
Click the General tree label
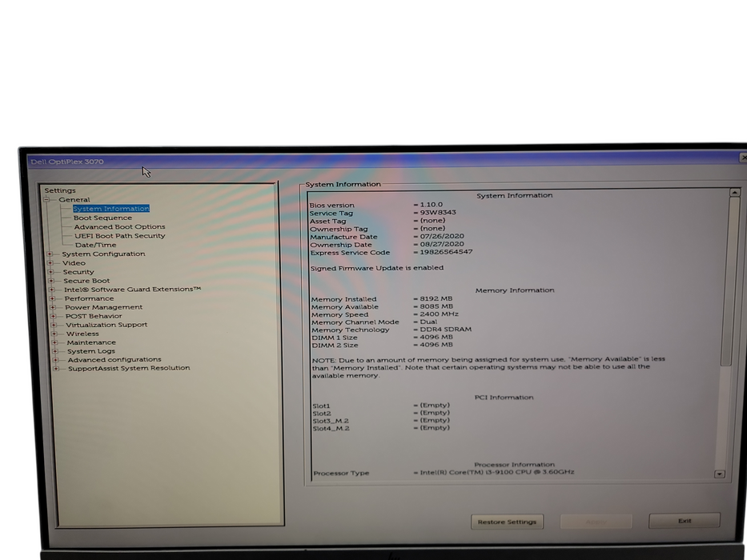point(74,199)
